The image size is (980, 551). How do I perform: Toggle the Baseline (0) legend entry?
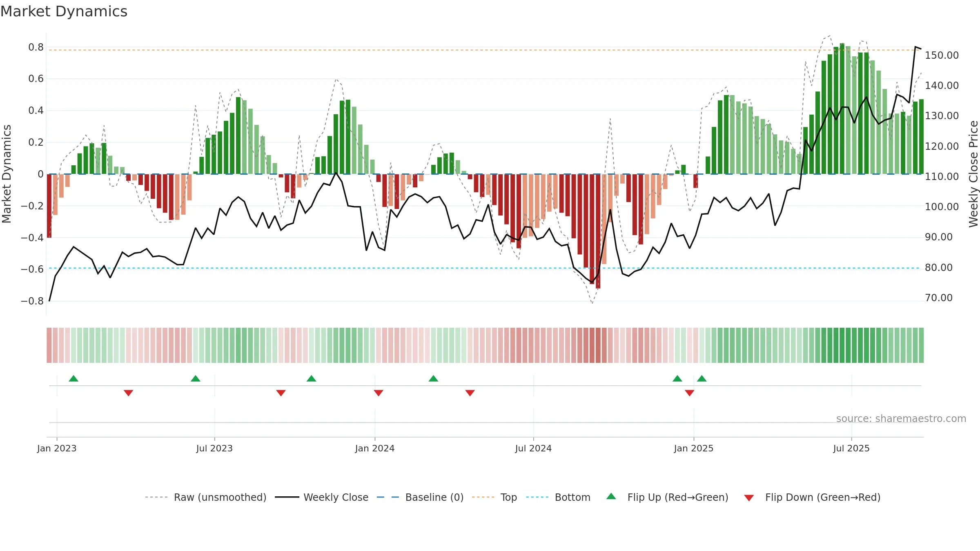point(420,497)
